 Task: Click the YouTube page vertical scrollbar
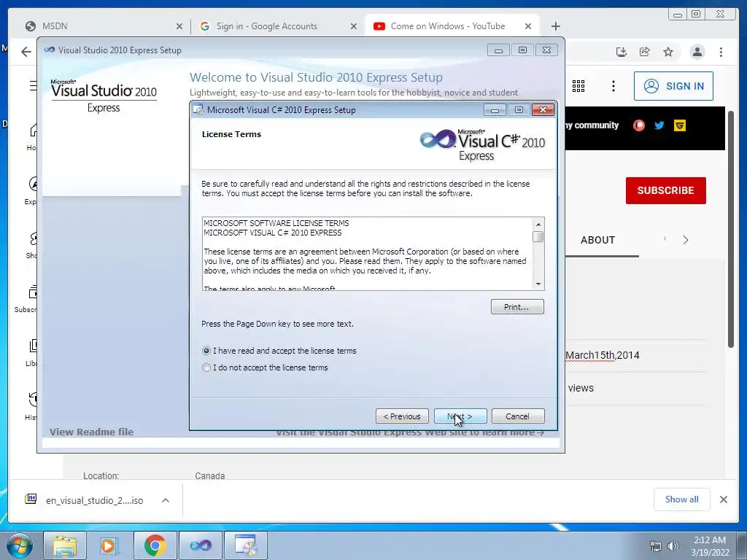pyautogui.click(x=731, y=228)
